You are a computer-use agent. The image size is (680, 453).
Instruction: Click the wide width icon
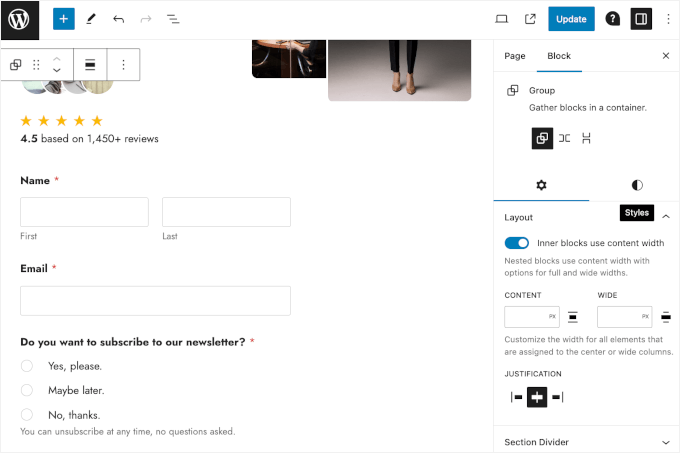pyautogui.click(x=666, y=317)
